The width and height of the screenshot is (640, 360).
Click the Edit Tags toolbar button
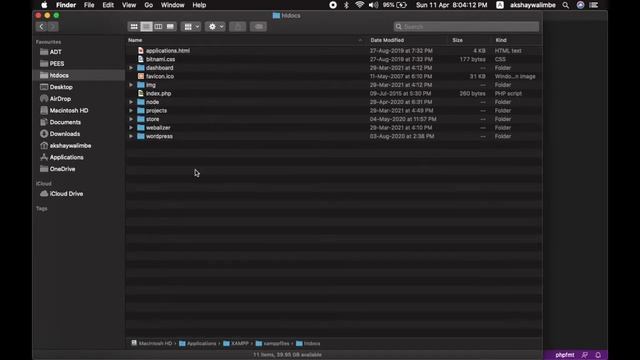[258, 27]
